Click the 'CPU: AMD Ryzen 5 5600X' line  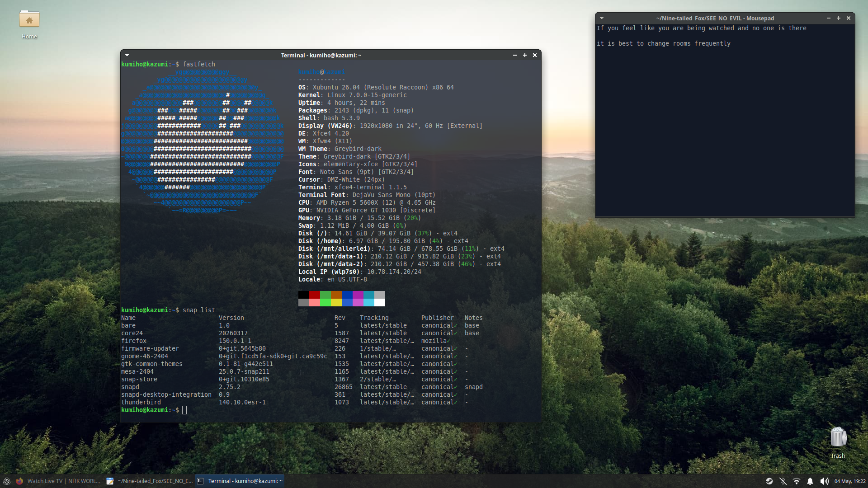pos(367,202)
